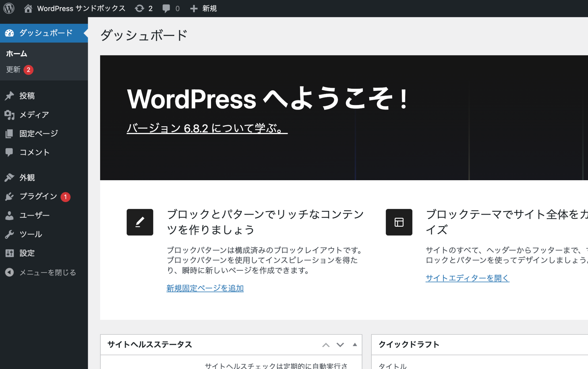The image size is (588, 369).
Task: Open メディア from the sidebar icon
Action: coord(9,114)
